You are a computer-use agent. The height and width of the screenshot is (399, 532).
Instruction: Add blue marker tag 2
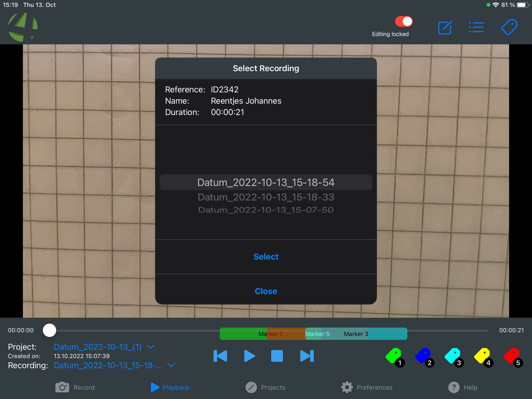424,357
